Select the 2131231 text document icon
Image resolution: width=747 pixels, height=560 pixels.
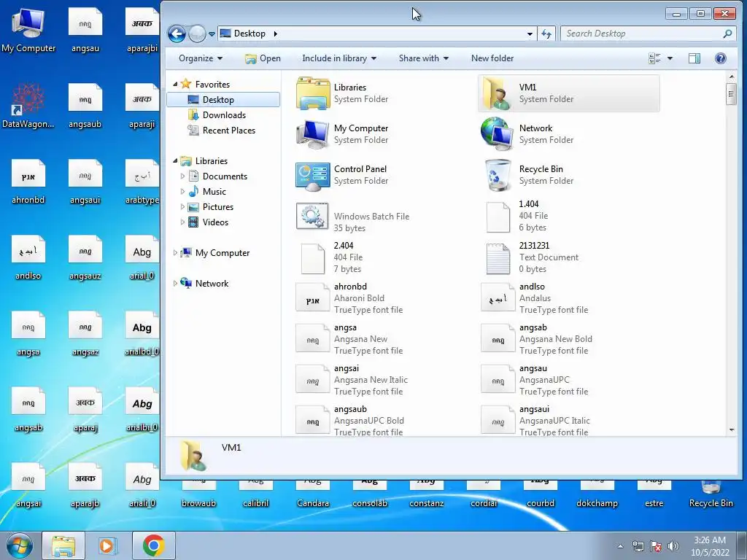(x=498, y=257)
